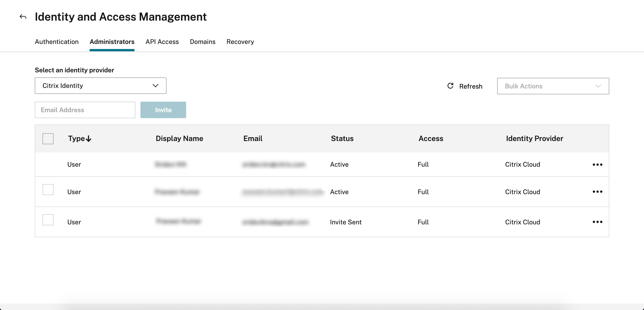Go back using the arrow beside the title
Image resolution: width=644 pixels, height=310 pixels.
[23, 17]
